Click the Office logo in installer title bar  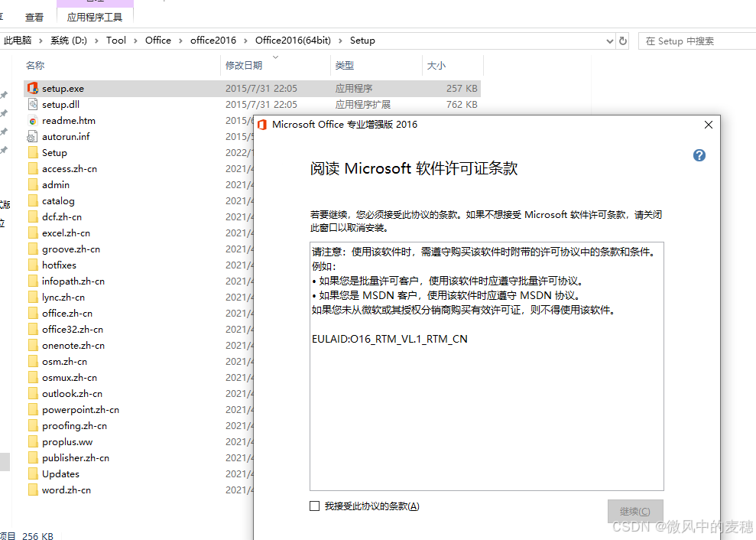click(261, 125)
